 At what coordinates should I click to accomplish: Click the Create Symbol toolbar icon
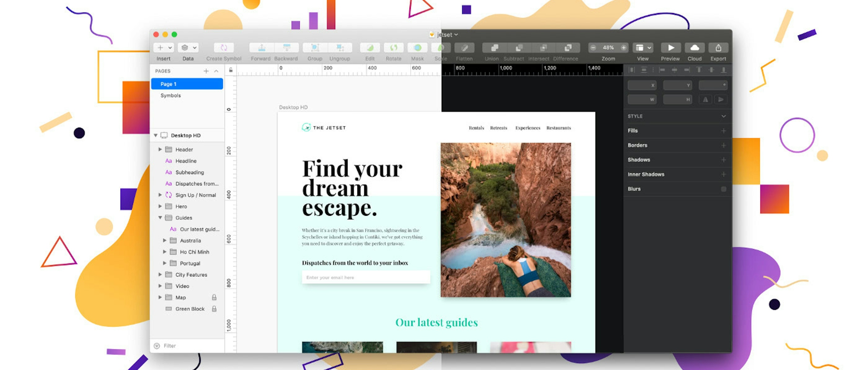point(224,48)
